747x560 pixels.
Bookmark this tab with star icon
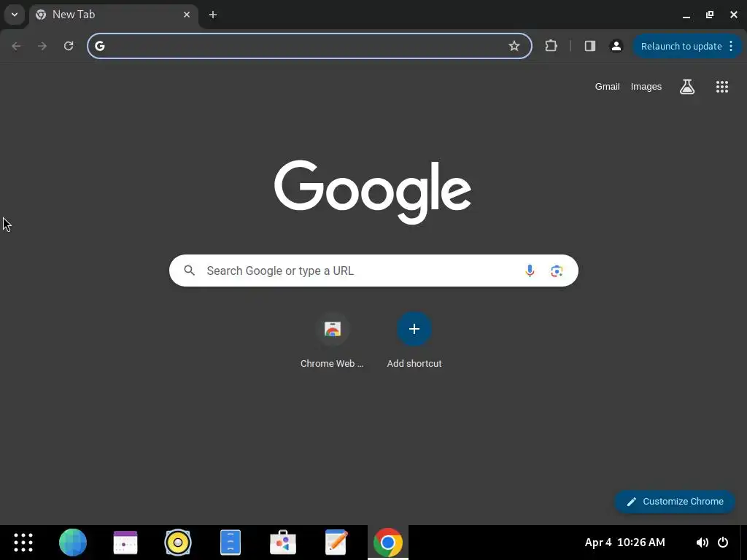coord(514,46)
